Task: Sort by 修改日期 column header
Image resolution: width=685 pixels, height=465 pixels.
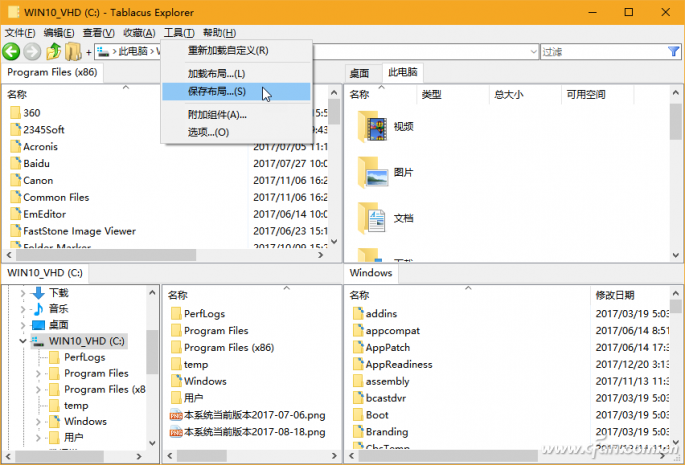Action: coord(630,295)
